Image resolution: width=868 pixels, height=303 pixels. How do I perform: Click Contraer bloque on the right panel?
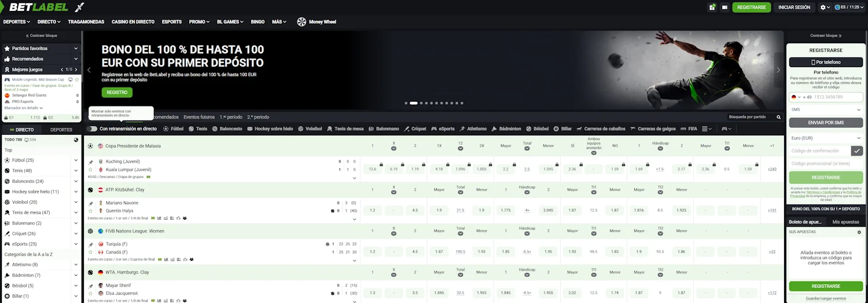[826, 35]
